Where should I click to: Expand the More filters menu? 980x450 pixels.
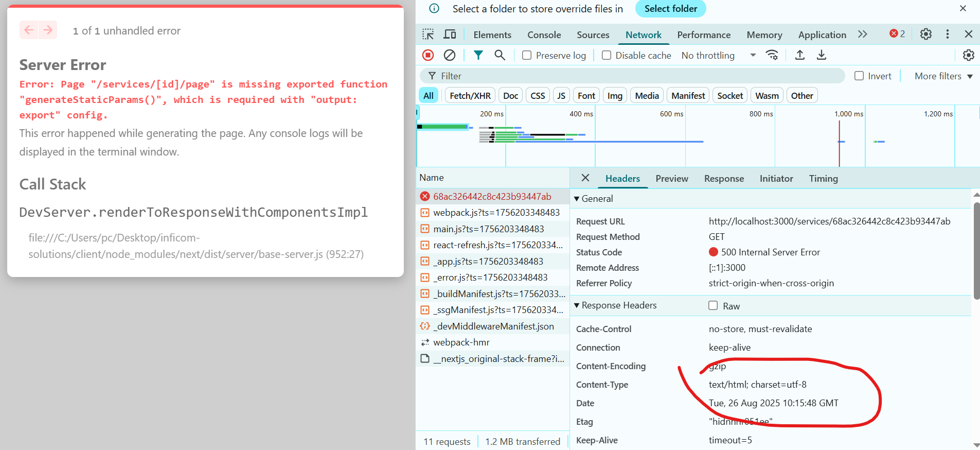(x=943, y=76)
